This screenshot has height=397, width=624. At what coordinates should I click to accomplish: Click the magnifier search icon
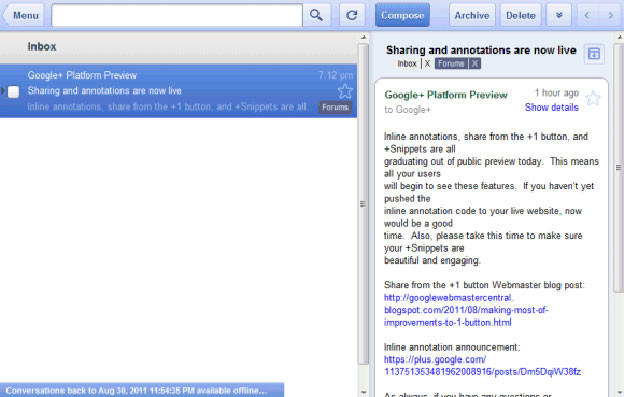tap(316, 16)
